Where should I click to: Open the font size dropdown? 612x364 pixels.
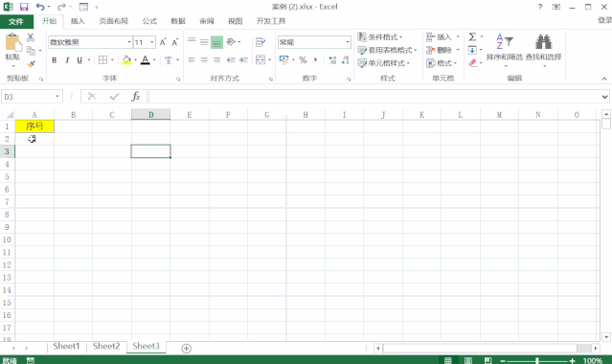tap(152, 42)
